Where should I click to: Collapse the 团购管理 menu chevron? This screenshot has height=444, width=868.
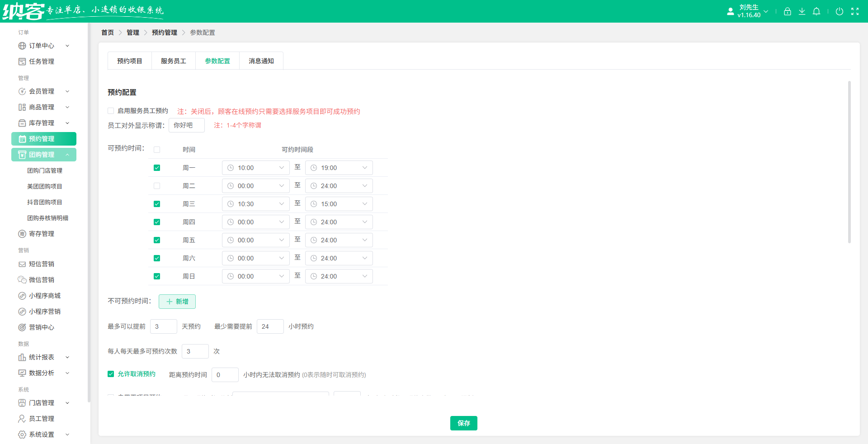67,155
